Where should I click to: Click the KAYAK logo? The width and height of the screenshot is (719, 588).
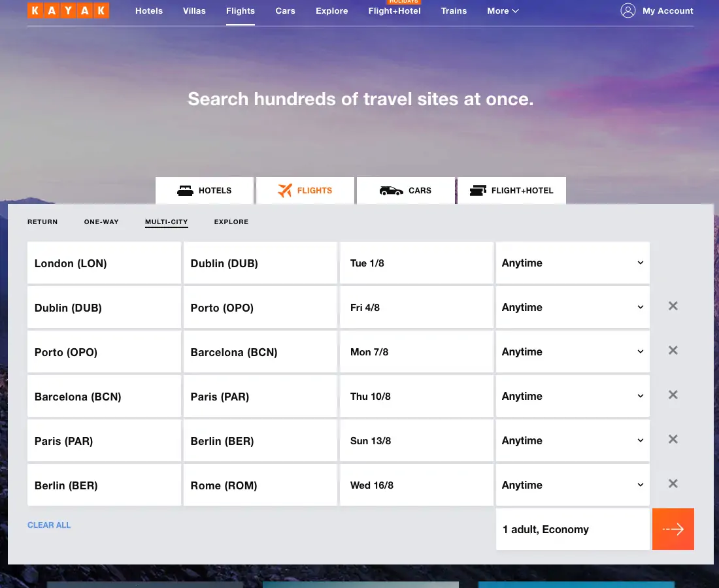(x=69, y=10)
